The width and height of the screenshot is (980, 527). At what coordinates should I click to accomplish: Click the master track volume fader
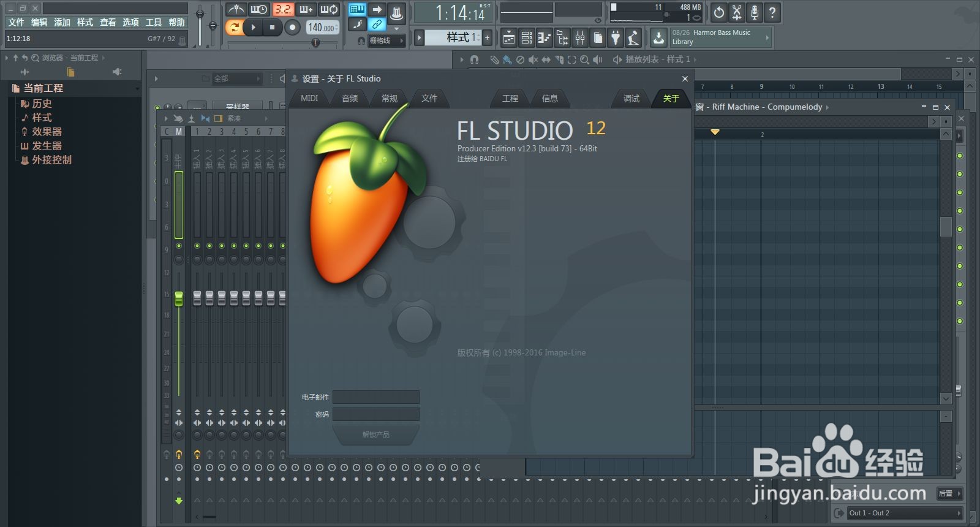click(x=179, y=298)
